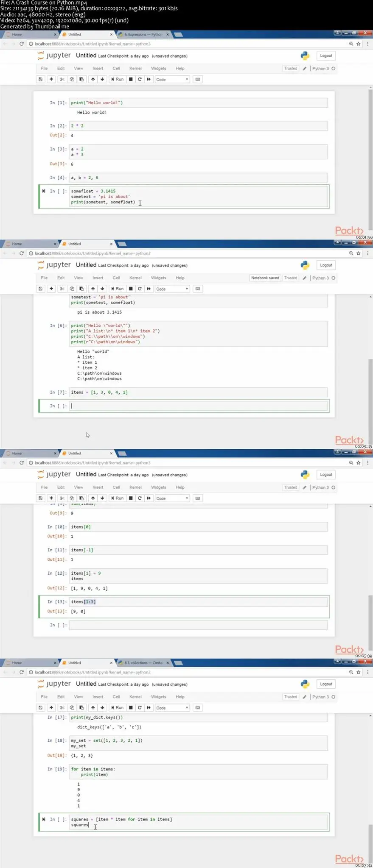Open the View menu in second frame
This screenshot has width=373, height=868.
click(x=79, y=278)
